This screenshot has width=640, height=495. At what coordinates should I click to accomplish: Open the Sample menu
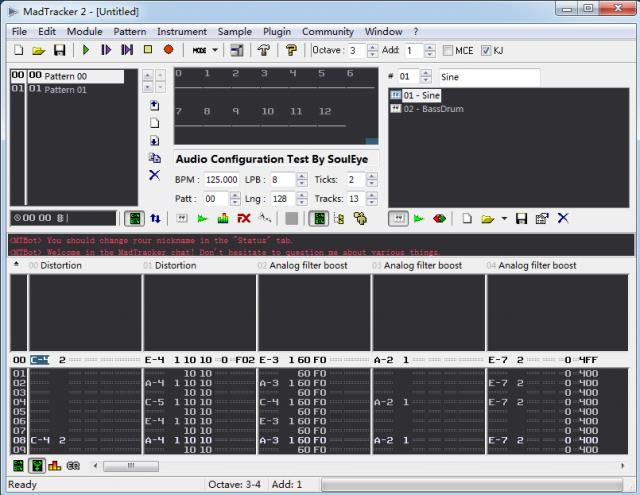pos(235,31)
